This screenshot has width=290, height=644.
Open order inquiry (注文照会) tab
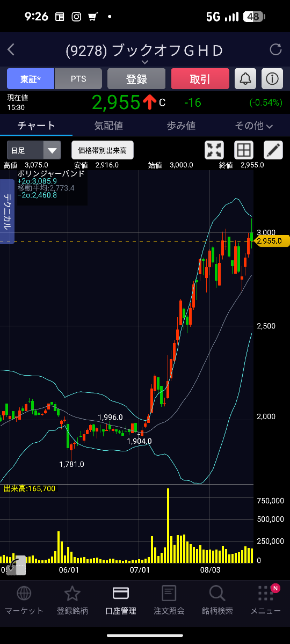click(169, 600)
